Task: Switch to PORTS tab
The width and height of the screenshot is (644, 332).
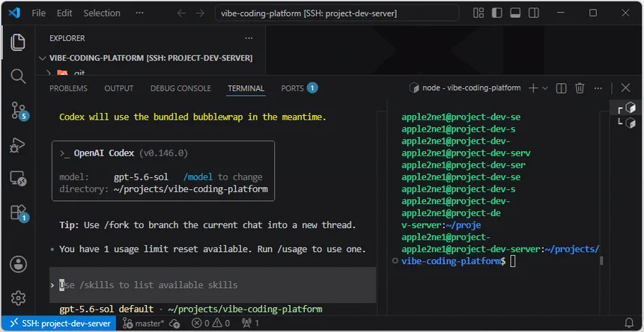Action: [299, 88]
